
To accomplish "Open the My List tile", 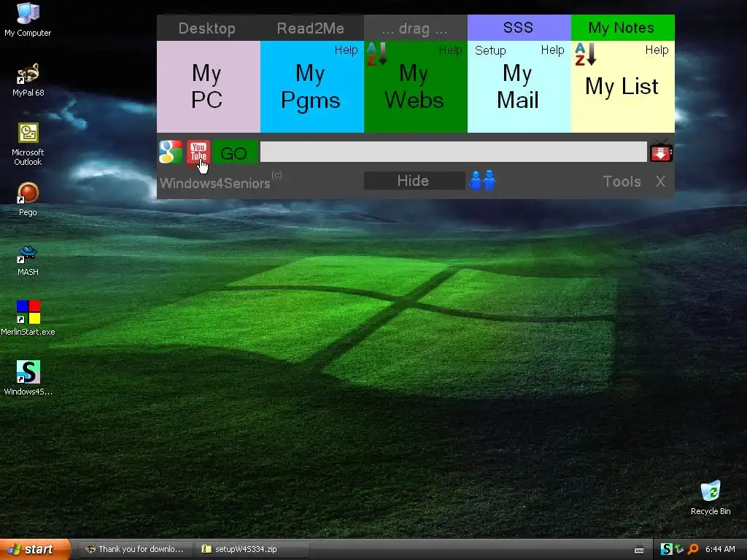I will [x=623, y=87].
